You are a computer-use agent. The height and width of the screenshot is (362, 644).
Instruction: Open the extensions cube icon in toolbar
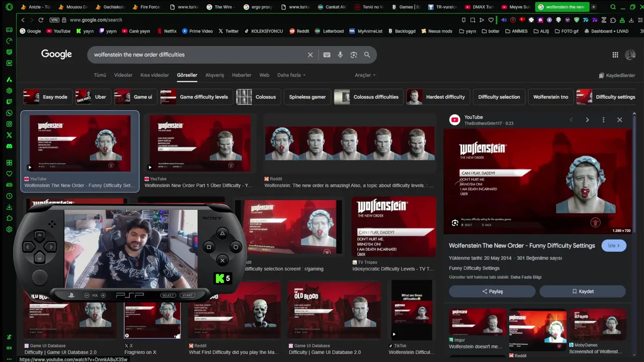coord(613,20)
